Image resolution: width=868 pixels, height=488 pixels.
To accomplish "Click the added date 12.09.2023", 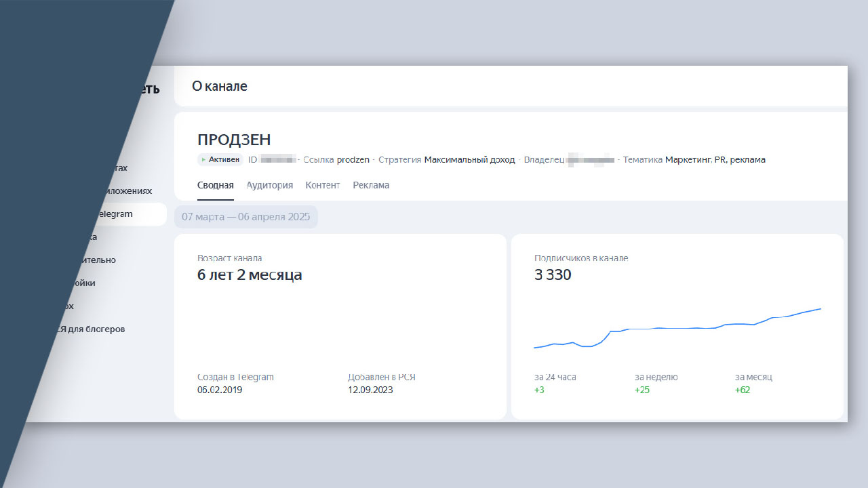I will pyautogui.click(x=370, y=390).
